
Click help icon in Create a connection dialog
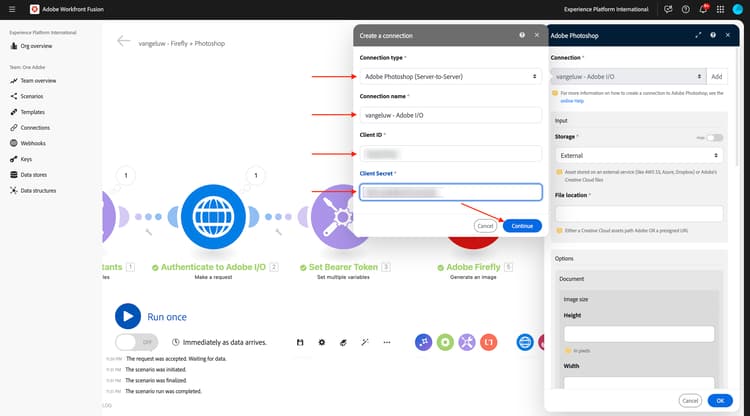click(x=522, y=35)
